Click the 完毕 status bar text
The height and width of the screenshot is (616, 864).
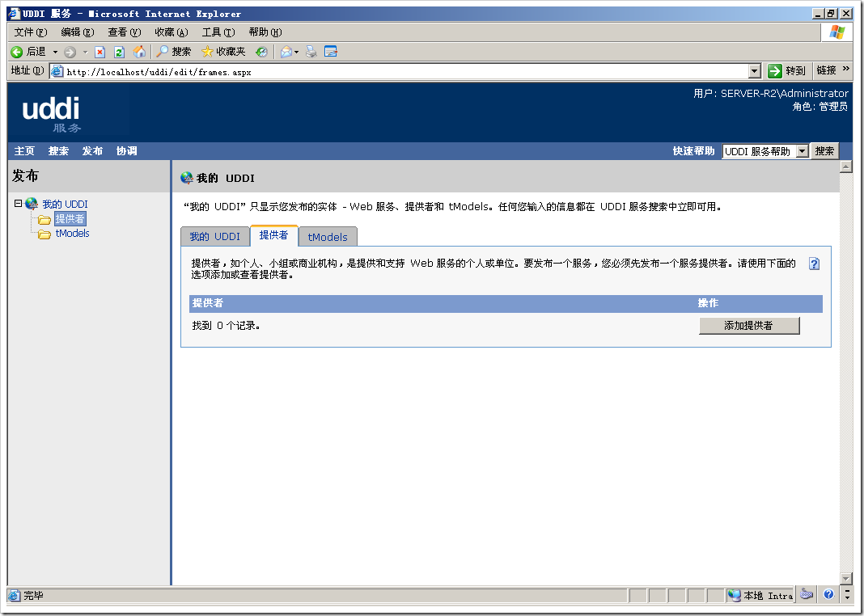(34, 596)
